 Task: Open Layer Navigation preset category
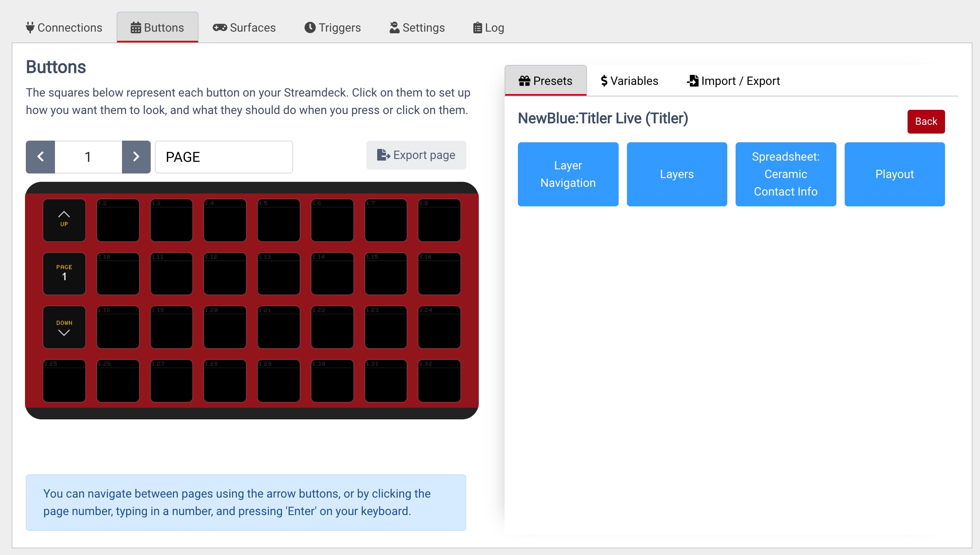[x=568, y=174]
